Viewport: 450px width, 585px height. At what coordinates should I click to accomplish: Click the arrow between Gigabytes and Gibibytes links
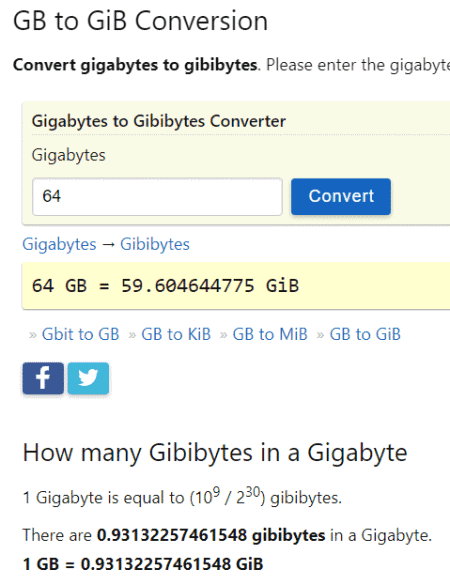108,245
